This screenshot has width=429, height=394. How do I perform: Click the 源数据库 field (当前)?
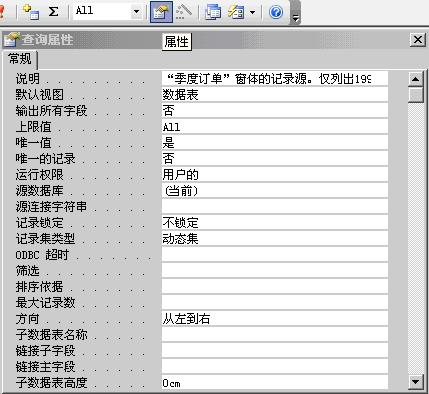275,191
